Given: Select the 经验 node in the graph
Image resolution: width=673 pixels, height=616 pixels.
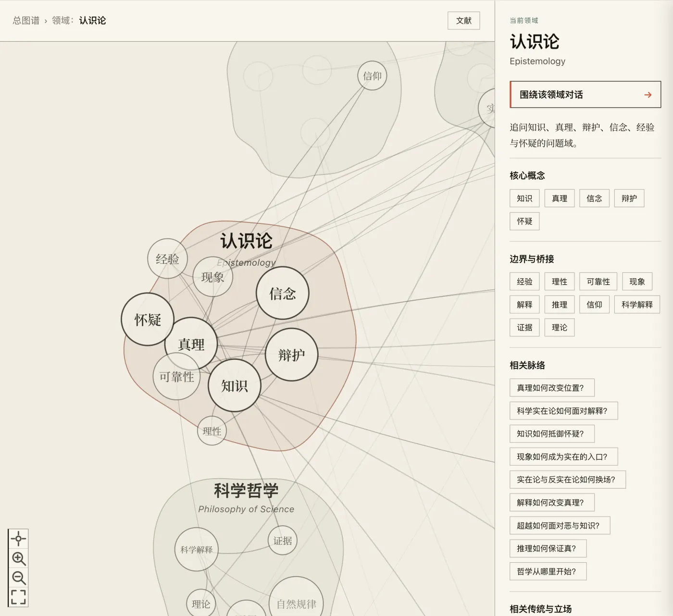Looking at the screenshot, I should click(167, 259).
